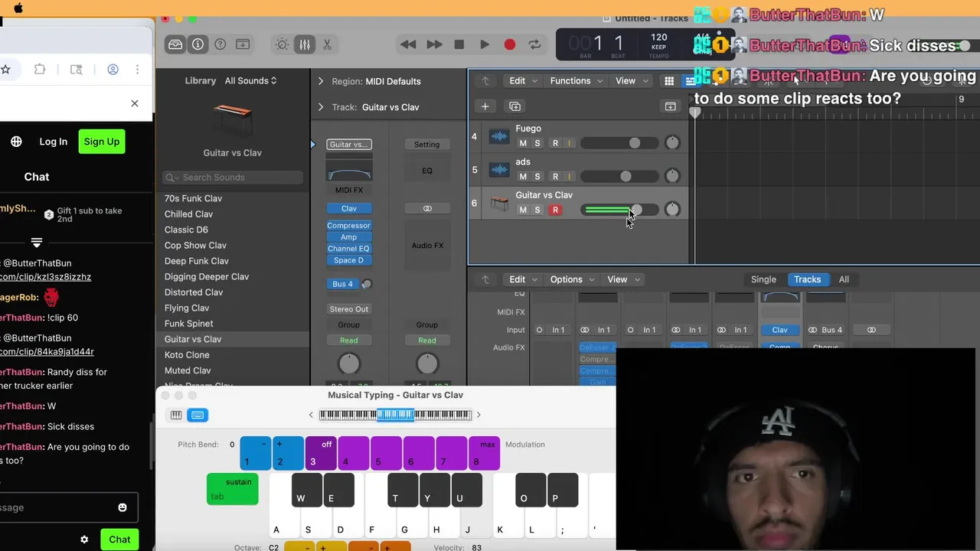This screenshot has height=551, width=980.
Task: Click the Stop transport button
Action: tap(459, 44)
